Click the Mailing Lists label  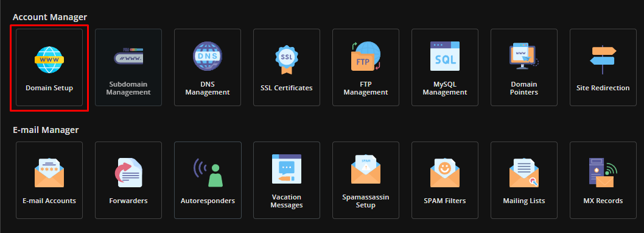tap(524, 201)
